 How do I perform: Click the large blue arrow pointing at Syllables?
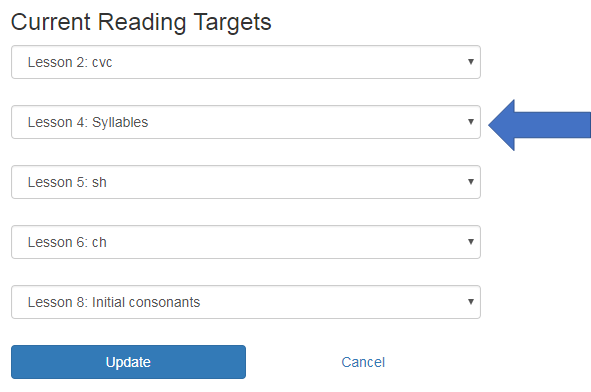pos(539,125)
